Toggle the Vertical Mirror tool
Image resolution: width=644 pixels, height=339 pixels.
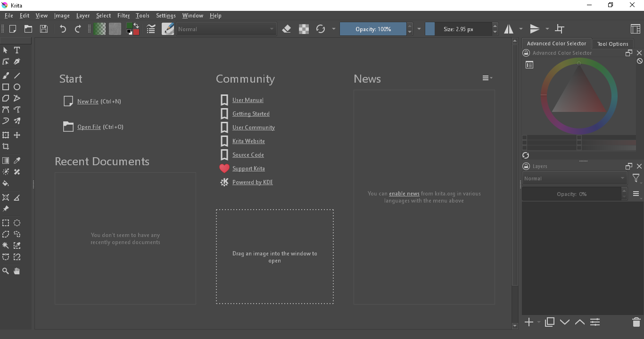point(535,29)
